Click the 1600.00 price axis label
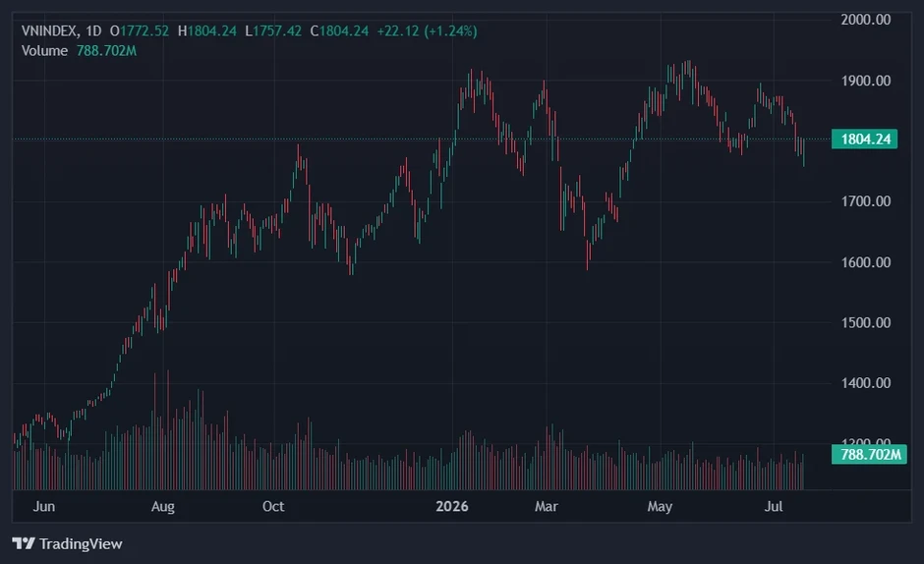Image resolution: width=924 pixels, height=564 pixels. pos(866,262)
